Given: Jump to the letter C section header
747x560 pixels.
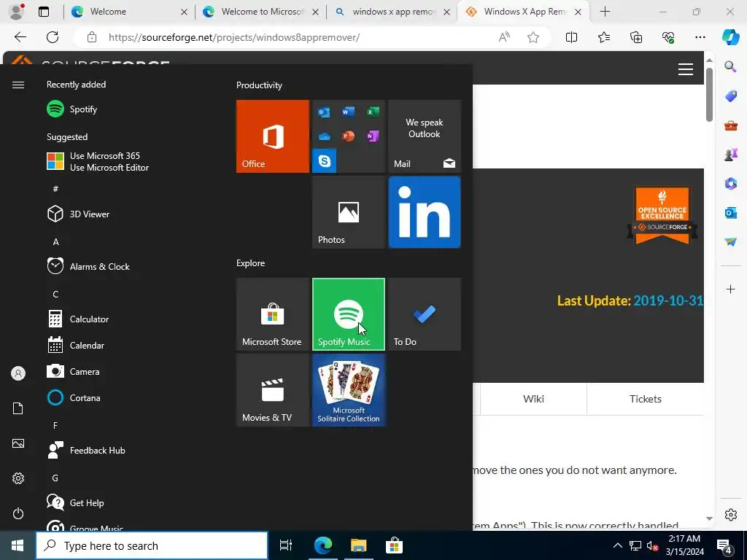Looking at the screenshot, I should tap(55, 295).
